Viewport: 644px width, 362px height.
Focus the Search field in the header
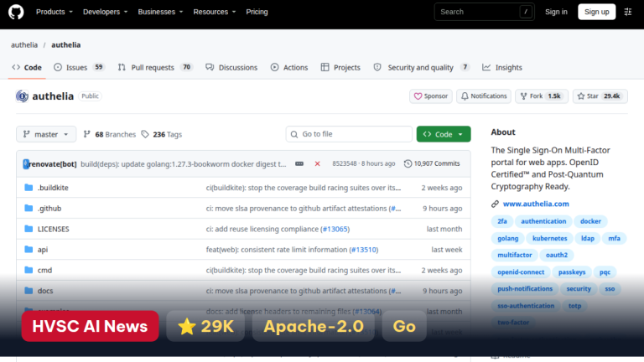pyautogui.click(x=484, y=12)
